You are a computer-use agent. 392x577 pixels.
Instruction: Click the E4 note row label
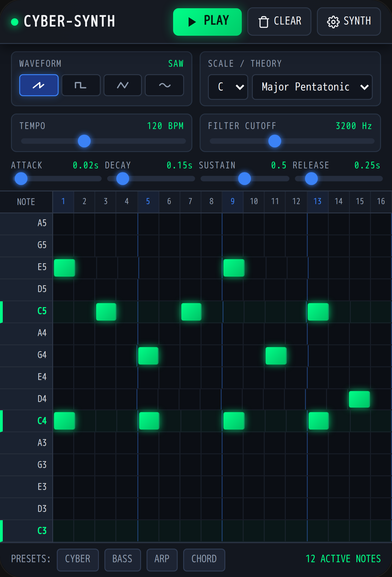tap(26, 377)
